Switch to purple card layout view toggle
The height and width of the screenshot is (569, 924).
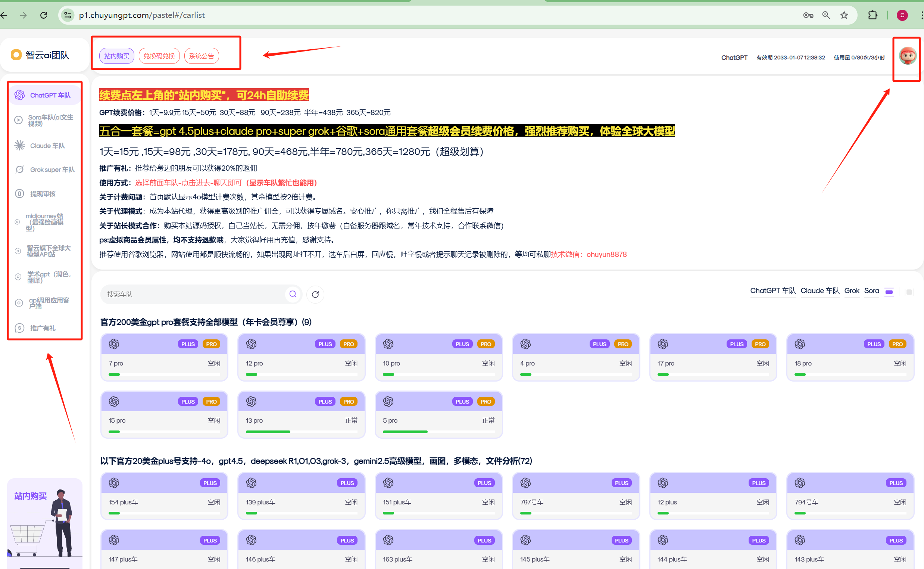pyautogui.click(x=889, y=292)
